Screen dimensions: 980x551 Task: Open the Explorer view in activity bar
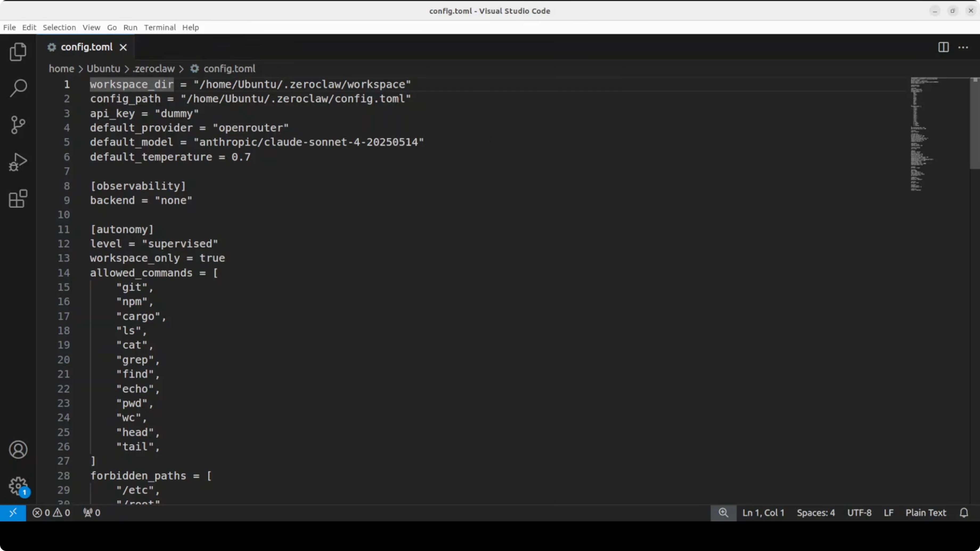(18, 52)
